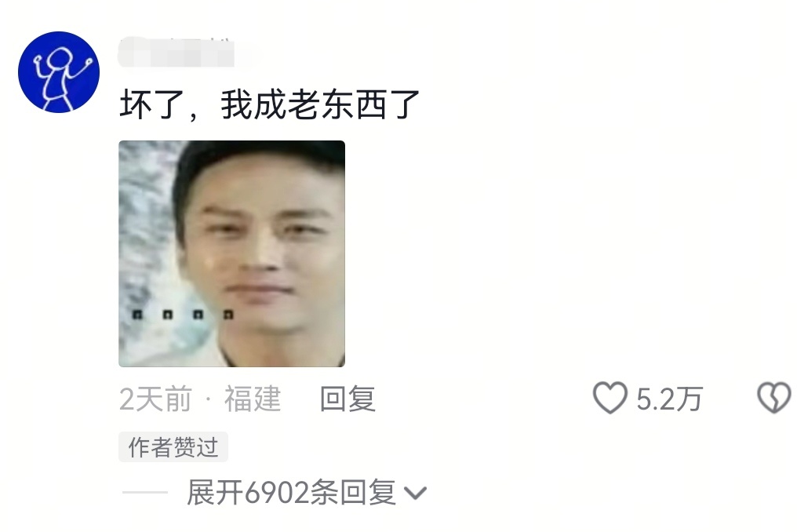The height and width of the screenshot is (532, 797).
Task: Click the blurred username above the comment
Action: [177, 52]
